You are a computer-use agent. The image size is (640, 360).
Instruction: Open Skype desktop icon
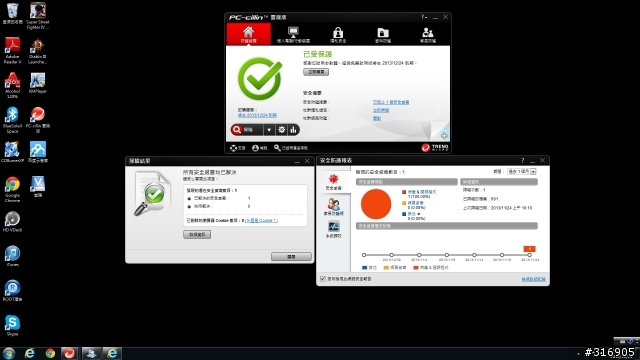pos(12,326)
